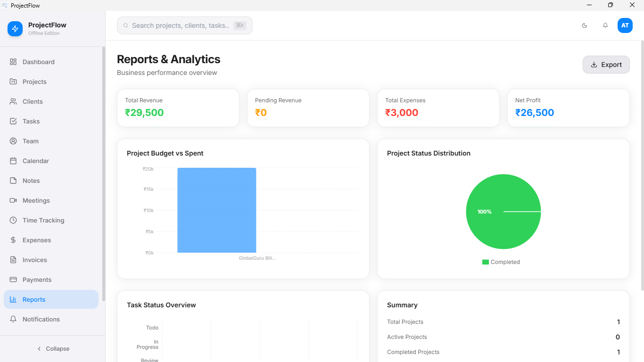Image resolution: width=644 pixels, height=362 pixels.
Task: Open notifications from the top bar bell
Action: tap(605, 25)
